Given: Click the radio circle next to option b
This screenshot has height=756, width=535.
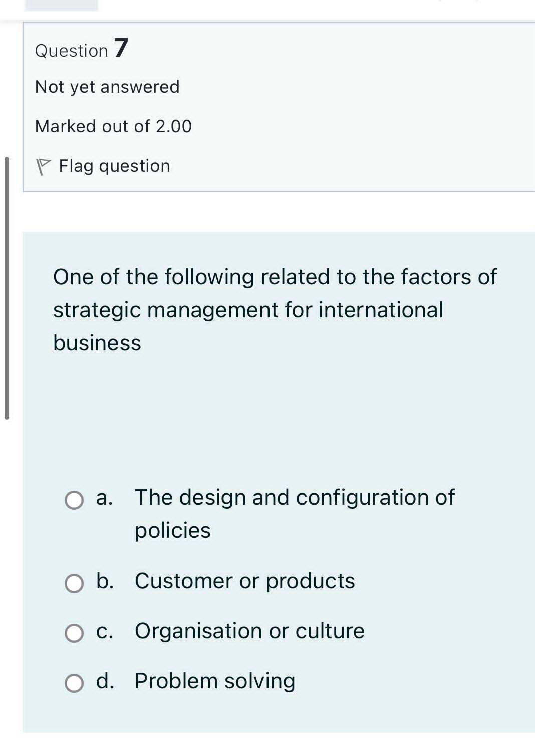Looking at the screenshot, I should pos(73,583).
